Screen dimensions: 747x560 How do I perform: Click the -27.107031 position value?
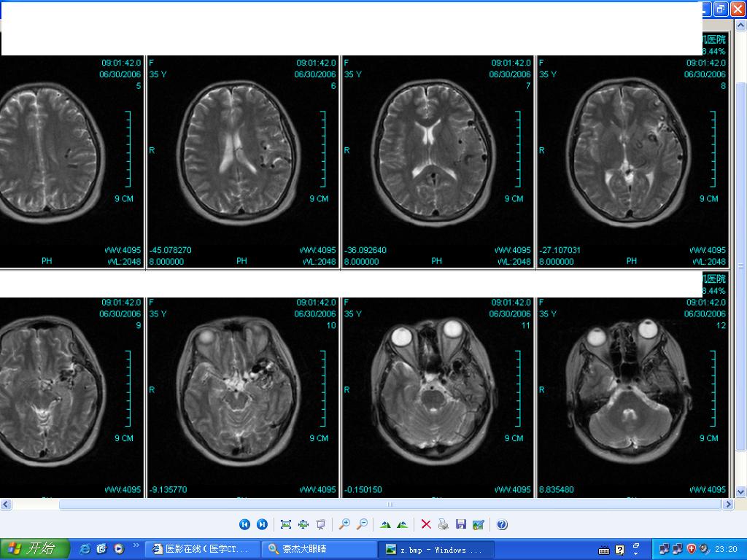(560, 250)
